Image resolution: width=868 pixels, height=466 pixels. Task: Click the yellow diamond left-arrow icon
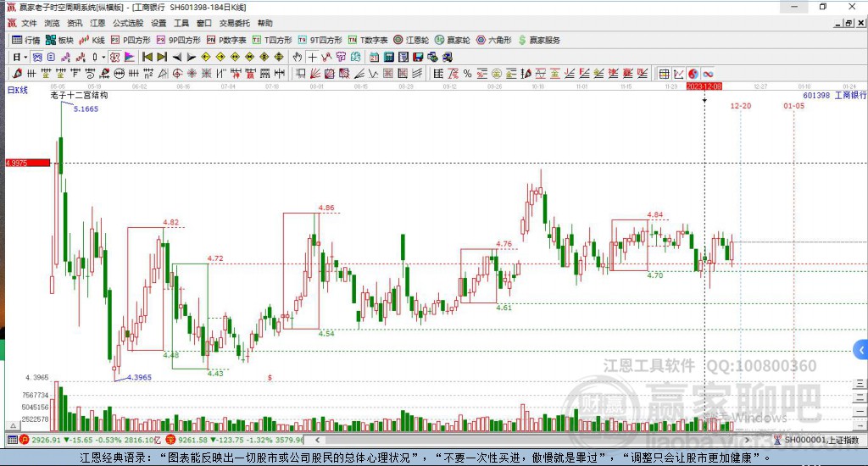point(206,57)
